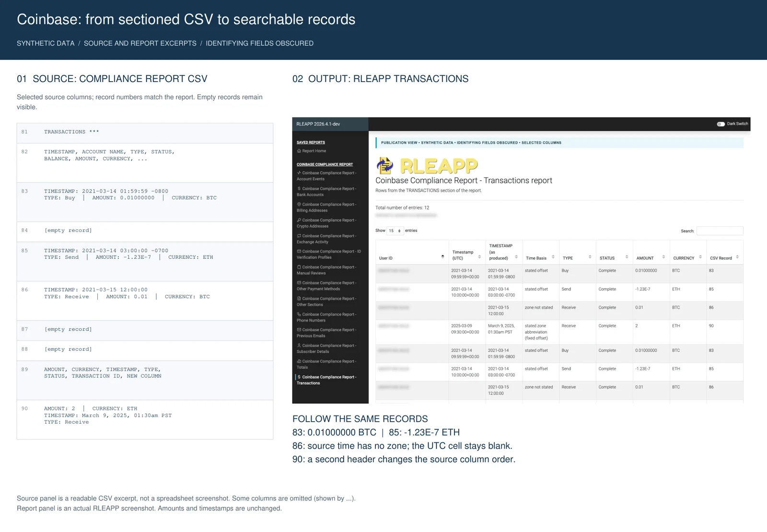
Task: Click sort arrows on AMOUNT column
Action: click(664, 257)
